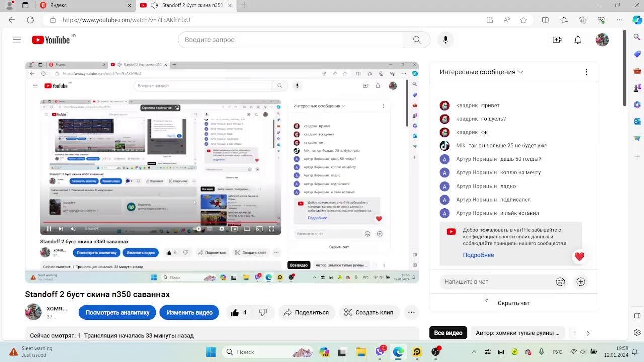Open the Windows Start menu

click(211, 352)
